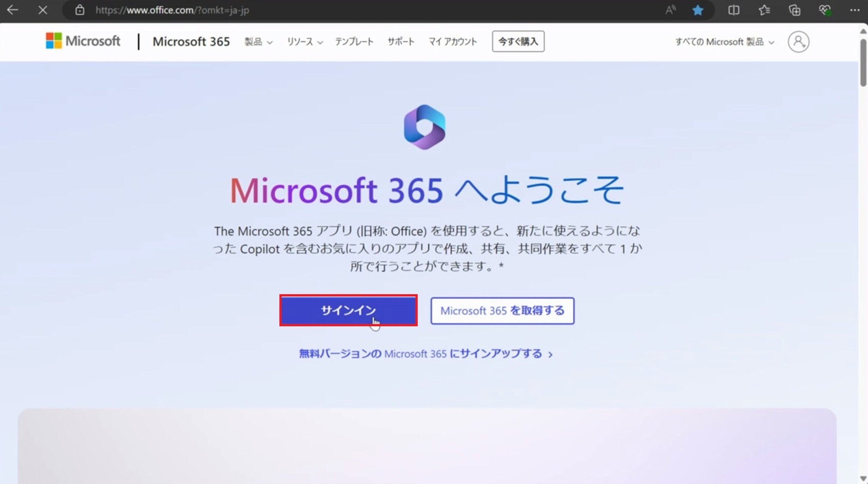Stop loading the page with the X icon
The height and width of the screenshot is (484, 868).
coord(43,10)
